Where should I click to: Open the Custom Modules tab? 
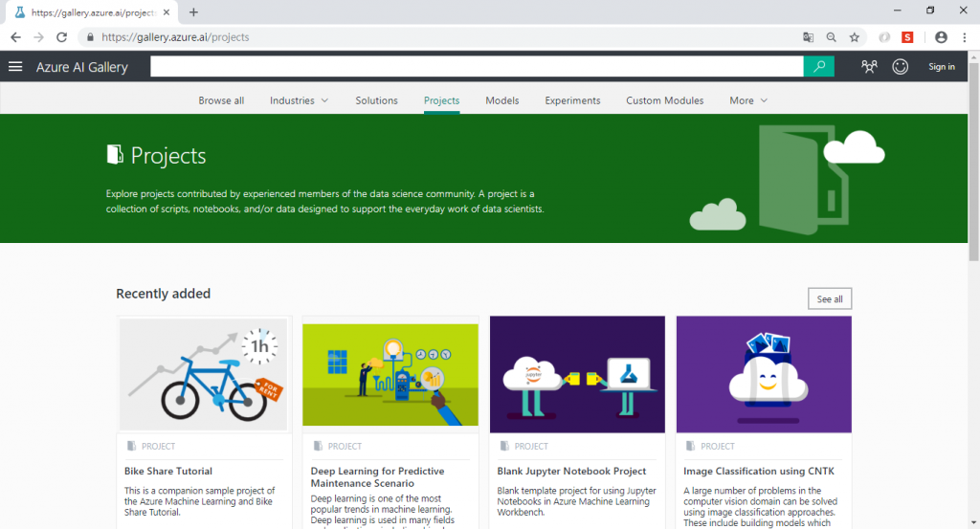(664, 100)
